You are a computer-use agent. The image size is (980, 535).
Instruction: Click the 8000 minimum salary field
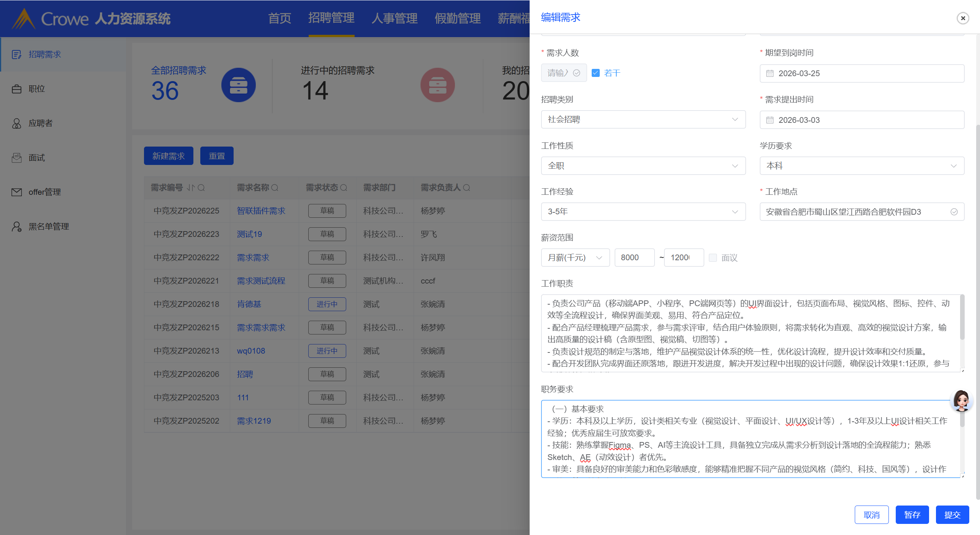point(634,258)
